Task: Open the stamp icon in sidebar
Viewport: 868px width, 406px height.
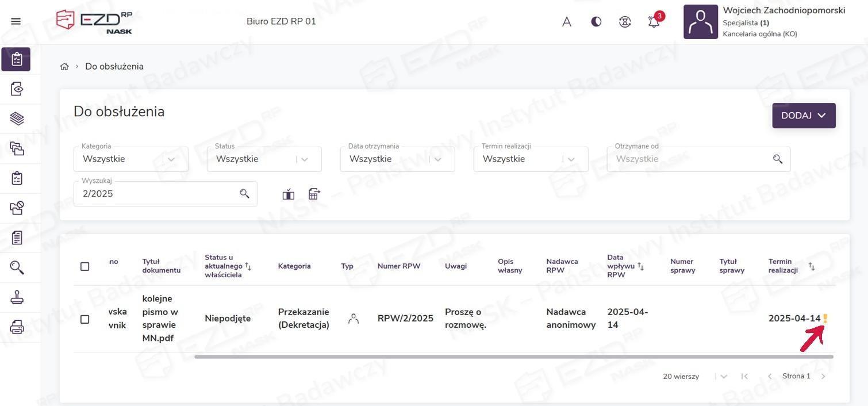Action: [x=17, y=297]
